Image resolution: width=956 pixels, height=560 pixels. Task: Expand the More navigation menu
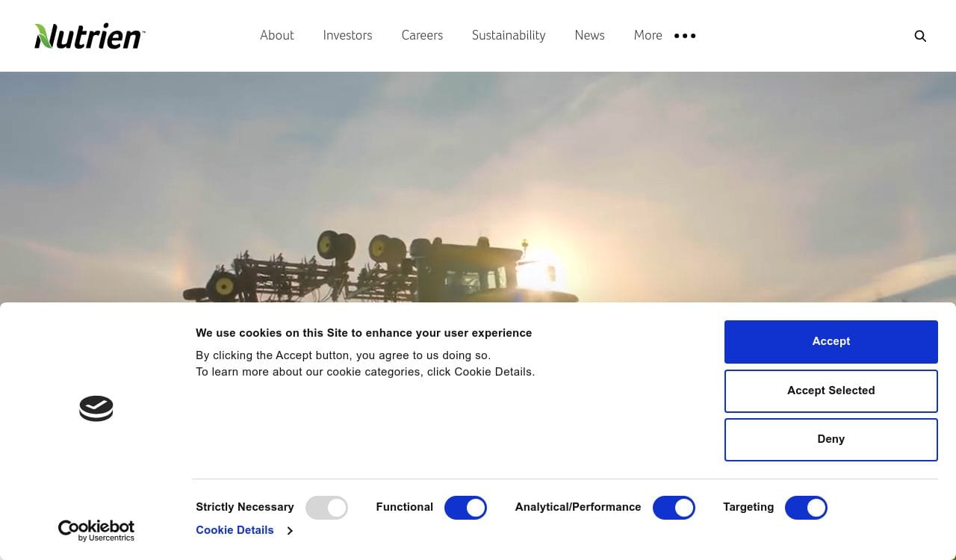(648, 35)
